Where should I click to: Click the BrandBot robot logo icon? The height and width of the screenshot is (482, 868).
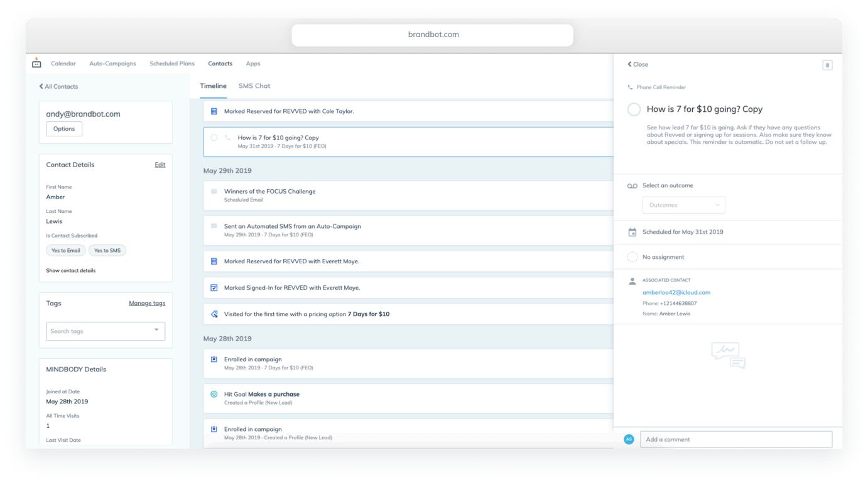[x=36, y=63]
